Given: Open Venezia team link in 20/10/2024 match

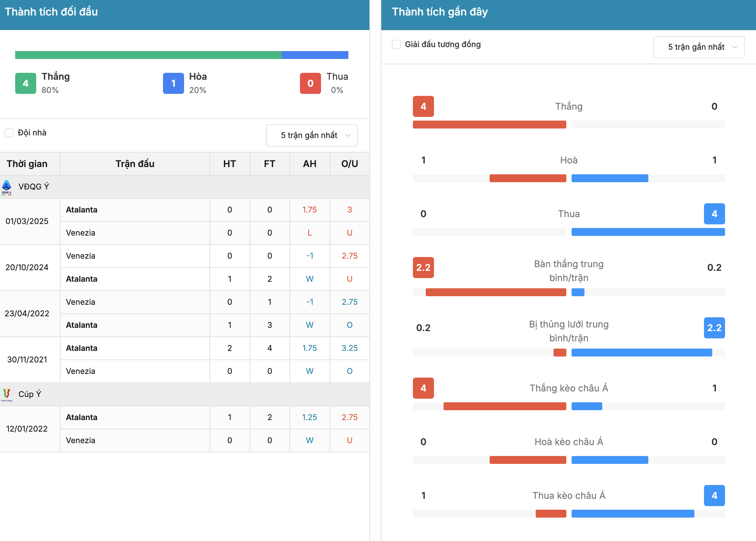Looking at the screenshot, I should (81, 256).
